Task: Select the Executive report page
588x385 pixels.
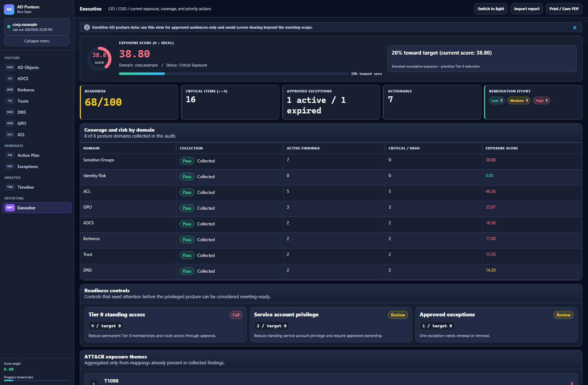Action: pyautogui.click(x=37, y=208)
